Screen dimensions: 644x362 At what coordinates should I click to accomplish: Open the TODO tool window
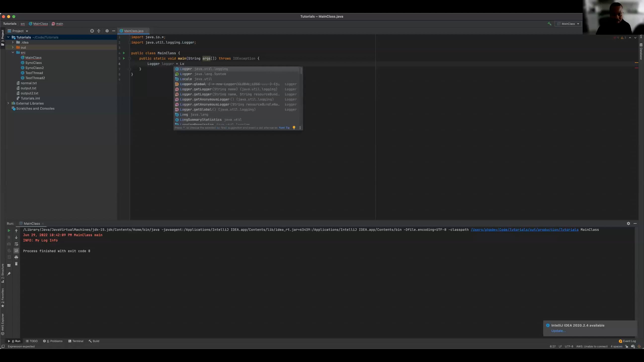tap(31, 341)
